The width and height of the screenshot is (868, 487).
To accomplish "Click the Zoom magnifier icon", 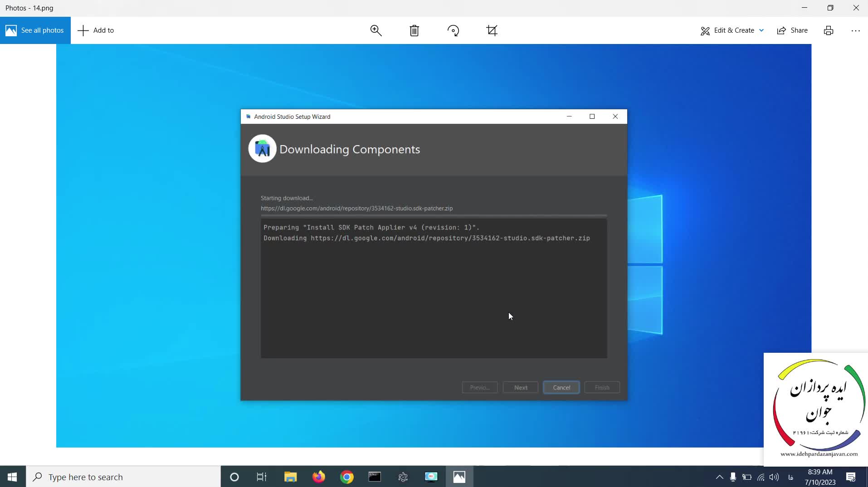I will tap(375, 30).
